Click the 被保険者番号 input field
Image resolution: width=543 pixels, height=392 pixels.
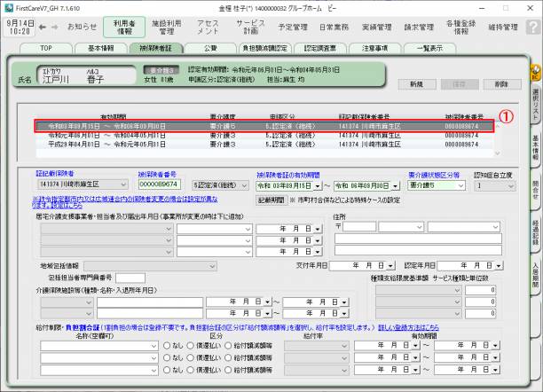coord(157,186)
